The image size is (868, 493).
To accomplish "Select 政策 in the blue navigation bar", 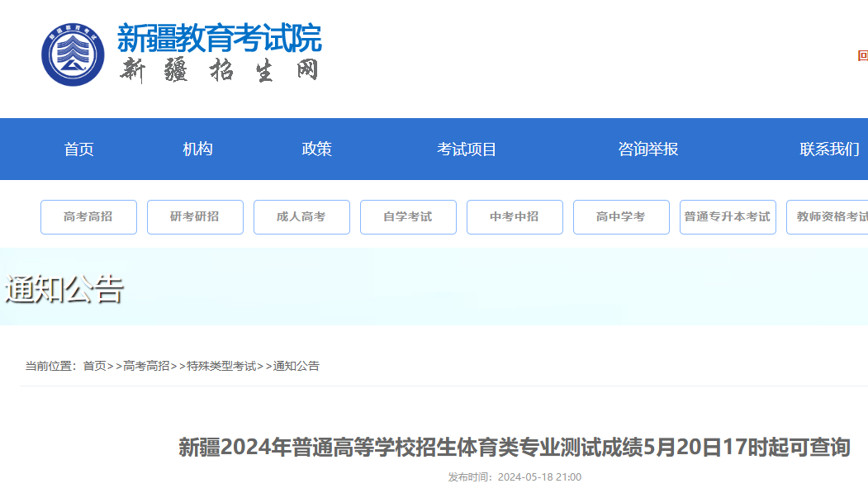I will [316, 149].
